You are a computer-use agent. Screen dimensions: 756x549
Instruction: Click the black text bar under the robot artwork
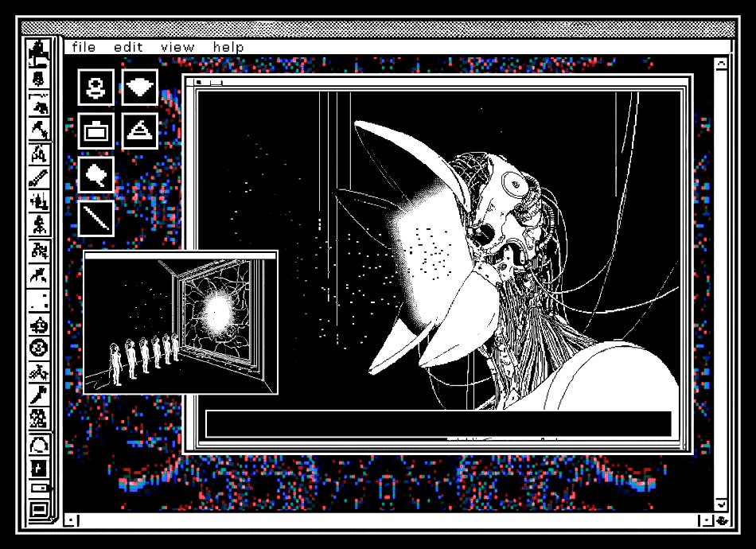pyautogui.click(x=438, y=424)
